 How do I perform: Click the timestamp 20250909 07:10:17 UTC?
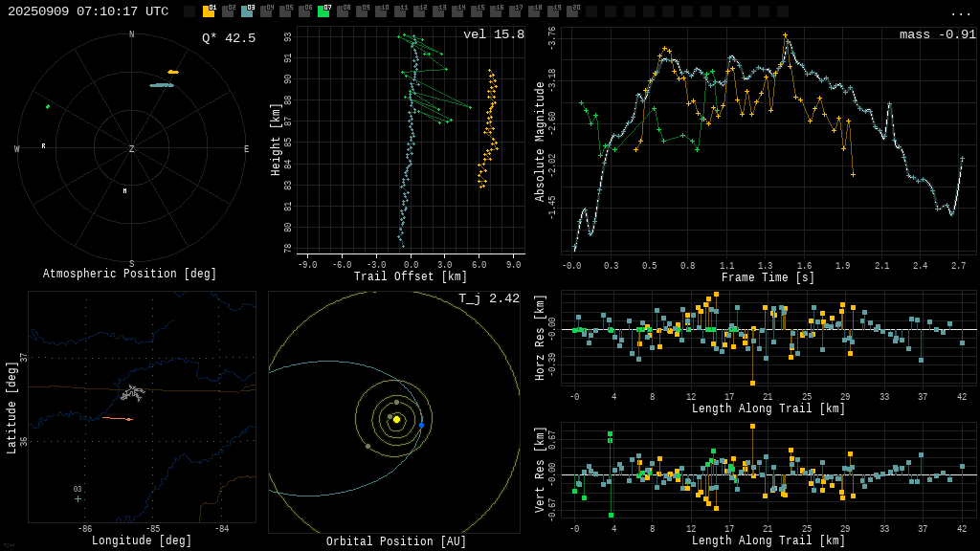pos(88,11)
